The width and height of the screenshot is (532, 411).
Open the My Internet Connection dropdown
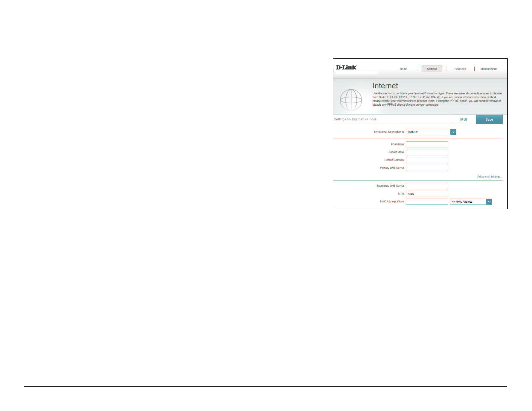(431, 132)
